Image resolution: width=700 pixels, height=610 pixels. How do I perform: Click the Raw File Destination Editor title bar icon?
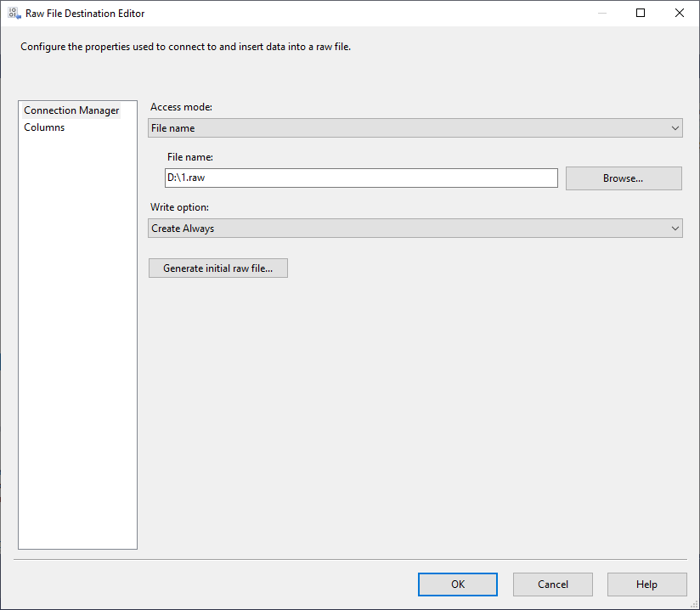(x=13, y=13)
